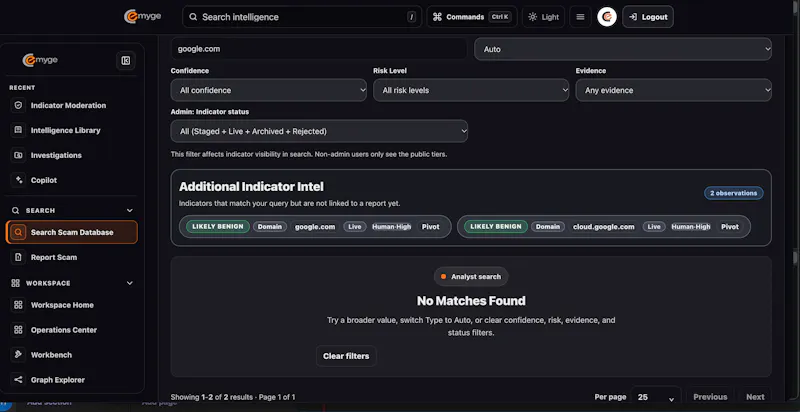Click the SEARCH section magnifier icon
Viewport: 800px width, 412px height.
[x=15, y=211]
